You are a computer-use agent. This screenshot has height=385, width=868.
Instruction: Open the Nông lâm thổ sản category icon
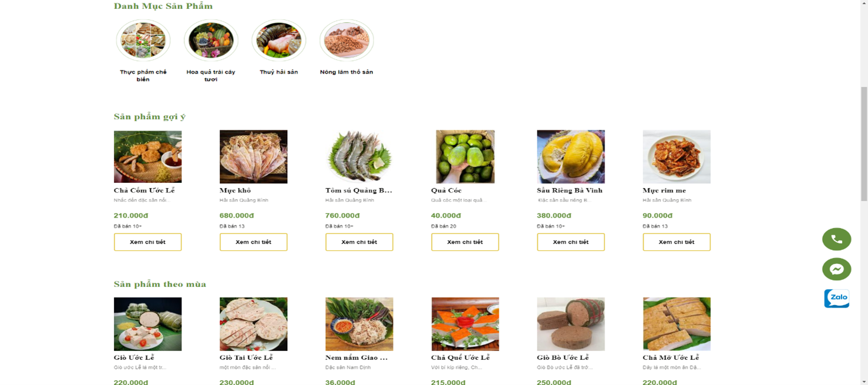pos(346,40)
